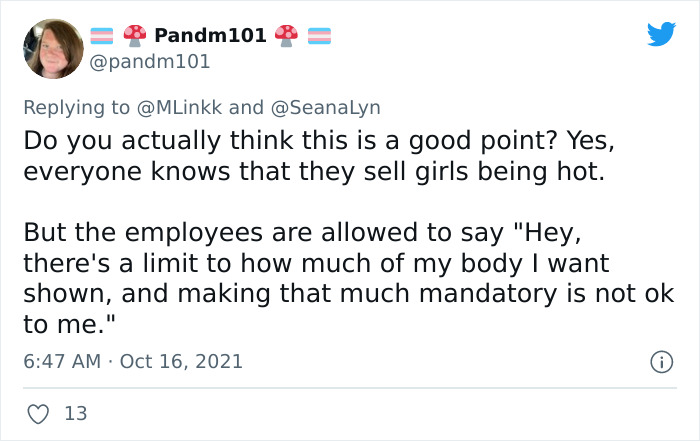This screenshot has width=700, height=441.
Task: Open the @pandm101 handle
Action: [x=150, y=62]
